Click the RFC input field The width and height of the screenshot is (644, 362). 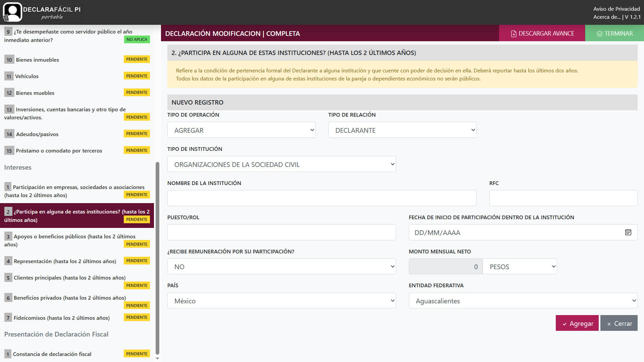tap(563, 198)
